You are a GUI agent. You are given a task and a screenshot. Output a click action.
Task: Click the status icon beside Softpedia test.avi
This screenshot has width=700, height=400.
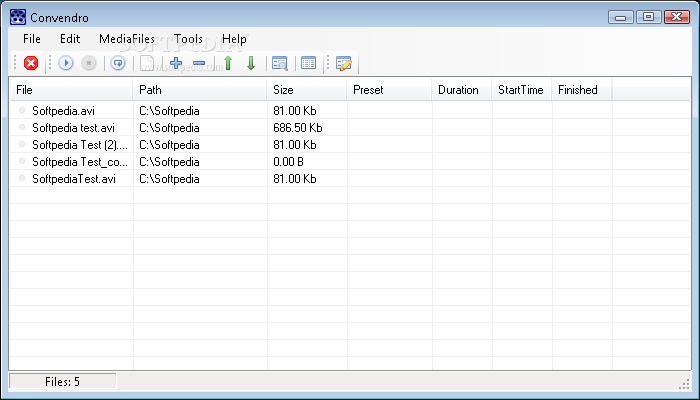(22, 127)
